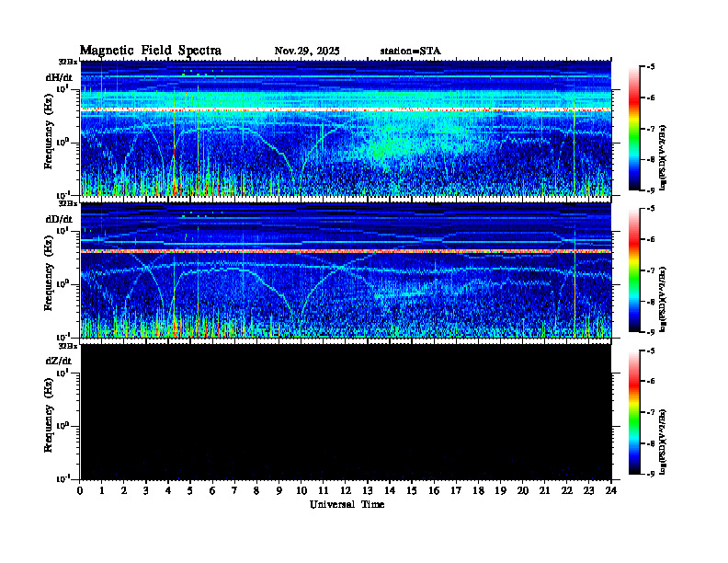Click the "-6" value on the dD/dt color bar
Image resolution: width=728 pixels, height=563 pixels.
(x=651, y=240)
